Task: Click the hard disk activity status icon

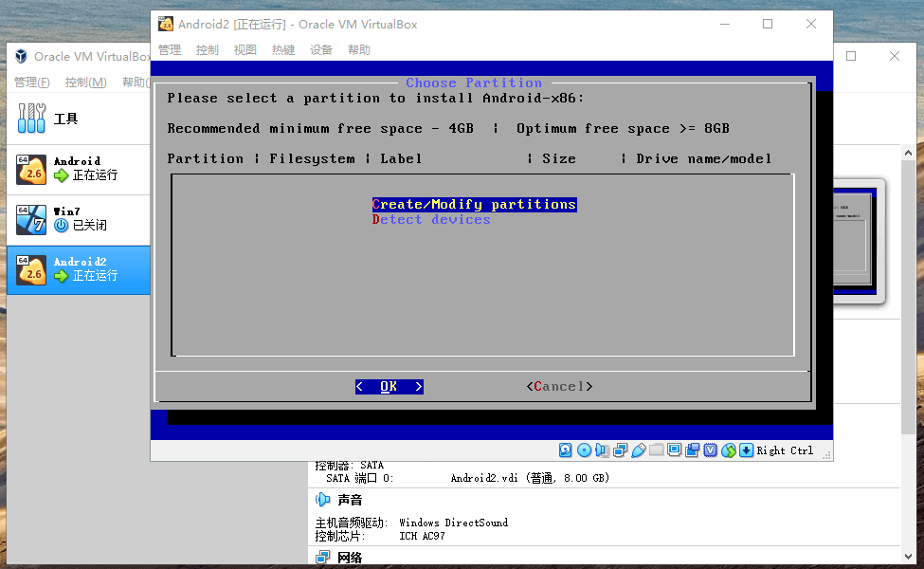Action: point(566,450)
